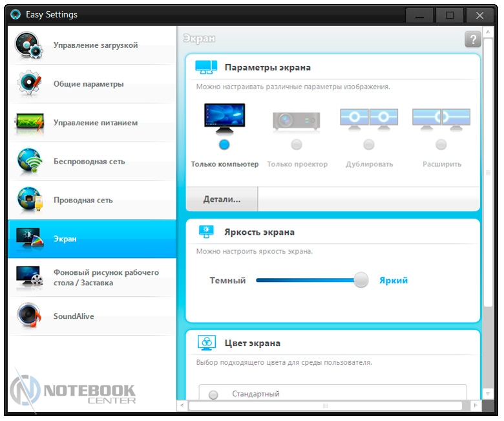The image size is (504, 421).
Task: Open the Управление питанием section label
Action: coord(96,123)
